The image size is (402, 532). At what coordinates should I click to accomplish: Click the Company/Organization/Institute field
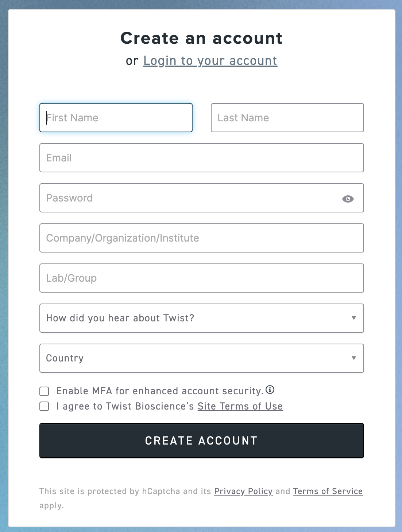(x=201, y=238)
